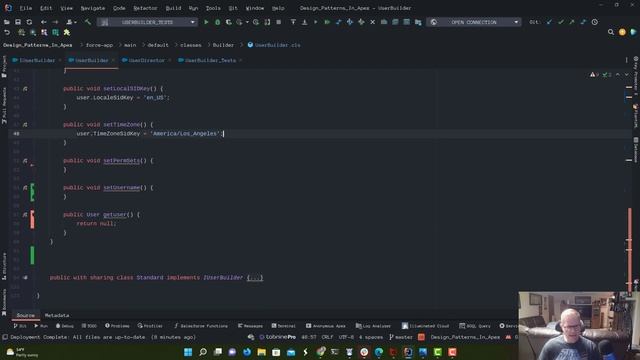Open the USERBUILDER_TESTS run configuration dropdown
This screenshot has height=360, width=640.
pos(148,22)
